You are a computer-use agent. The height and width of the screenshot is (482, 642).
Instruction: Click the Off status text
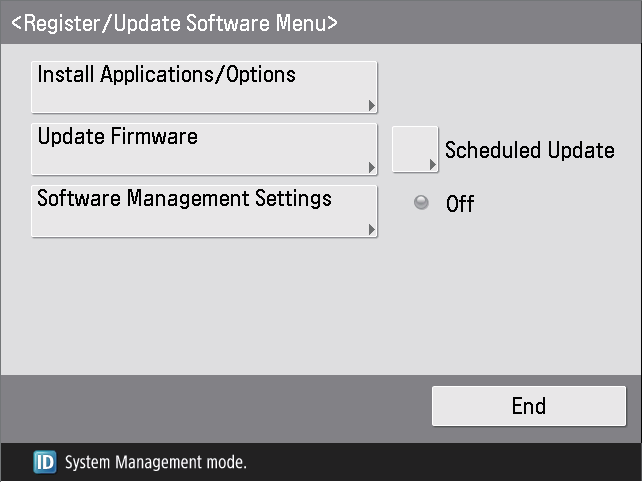(x=460, y=204)
